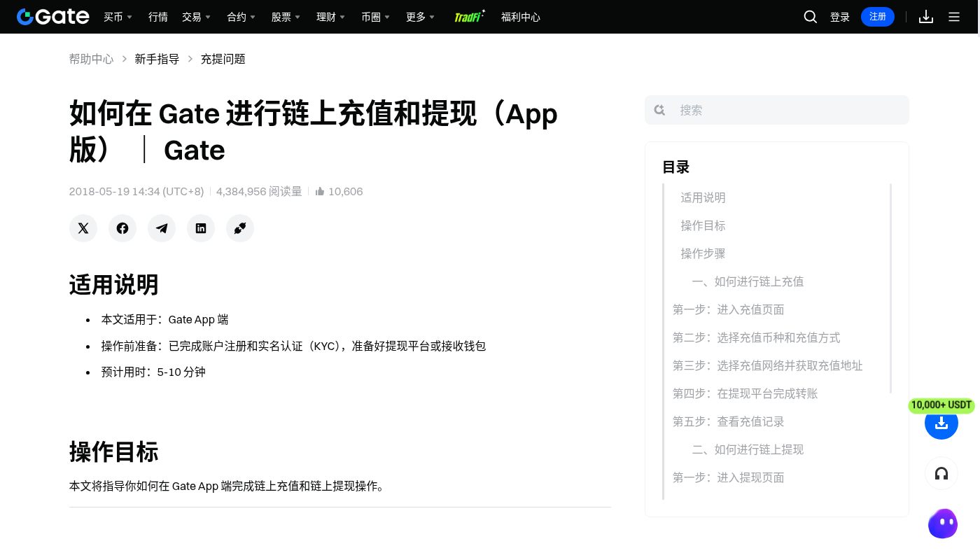Expand the 合约 dropdown menu
980x560 pixels.
coord(241,17)
